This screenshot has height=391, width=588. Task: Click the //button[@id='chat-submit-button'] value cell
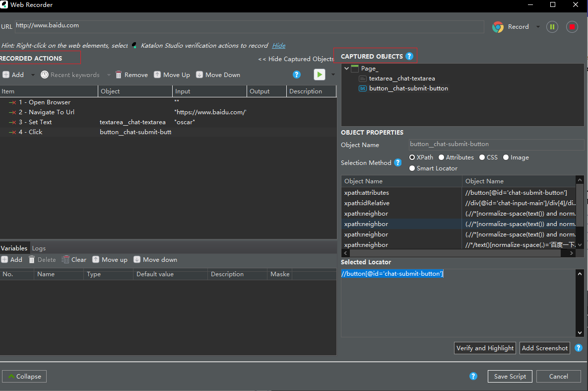pyautogui.click(x=519, y=193)
